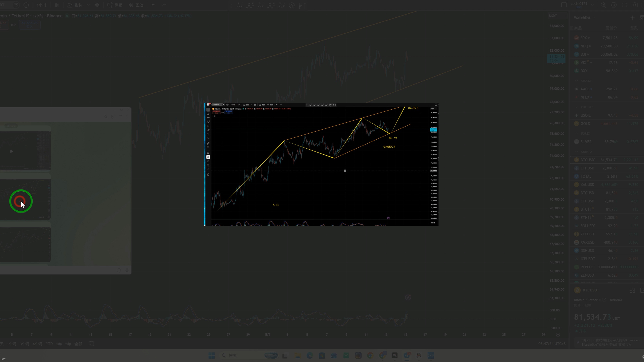Open Chrome from the Windows taskbar

(x=370, y=355)
